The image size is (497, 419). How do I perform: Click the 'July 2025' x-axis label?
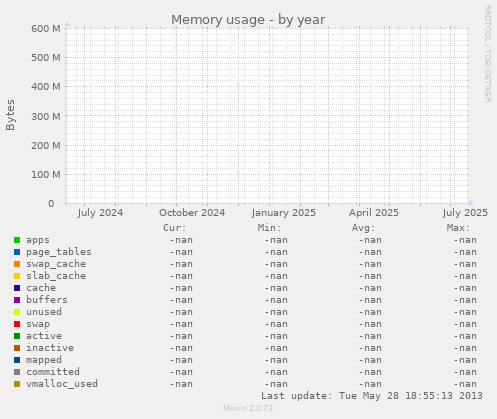coord(465,213)
